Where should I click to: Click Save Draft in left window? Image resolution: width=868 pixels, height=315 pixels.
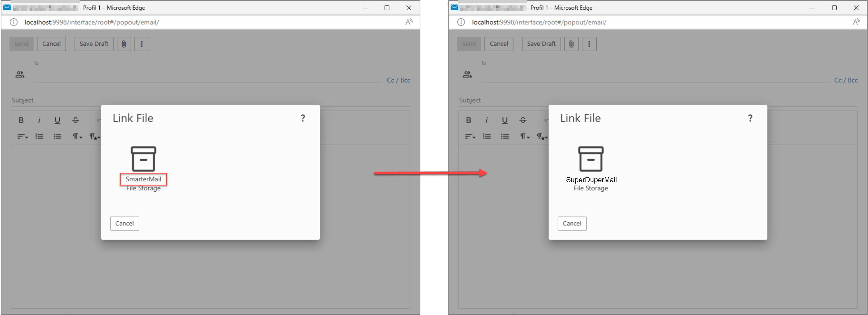tap(94, 44)
